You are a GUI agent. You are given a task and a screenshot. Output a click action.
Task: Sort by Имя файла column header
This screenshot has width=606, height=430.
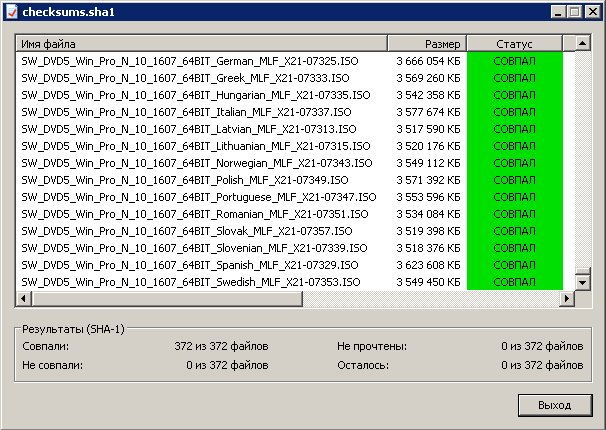click(x=201, y=44)
